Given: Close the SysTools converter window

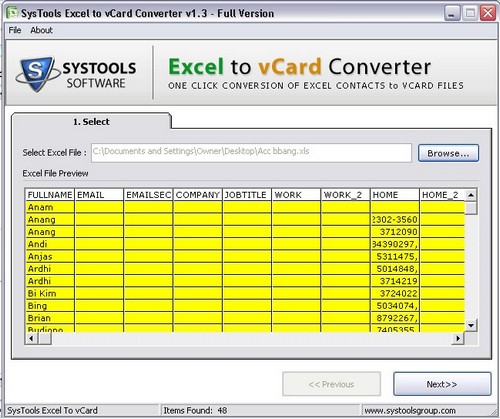Looking at the screenshot, I should pyautogui.click(x=488, y=14).
